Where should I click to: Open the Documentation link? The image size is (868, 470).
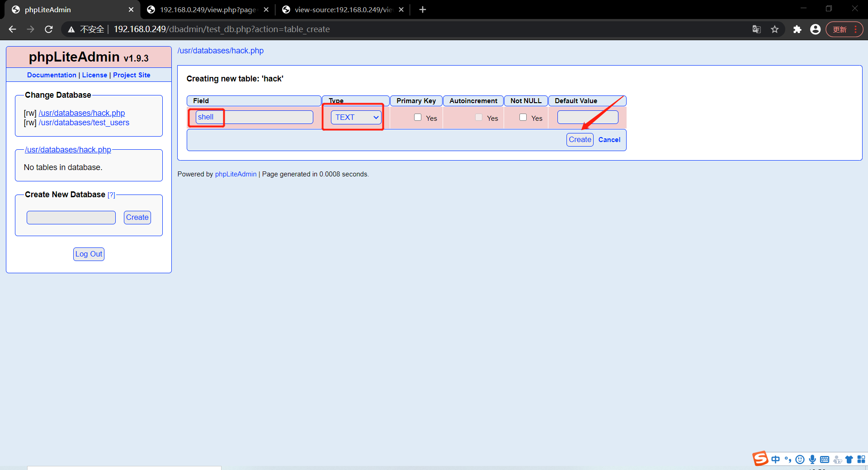tap(52, 75)
